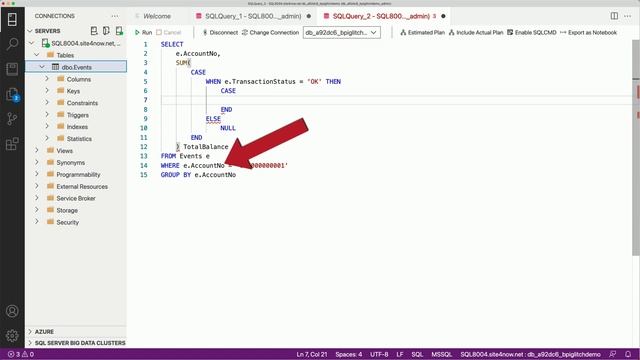
Task: Show the Estimated Plan
Action: [422, 32]
